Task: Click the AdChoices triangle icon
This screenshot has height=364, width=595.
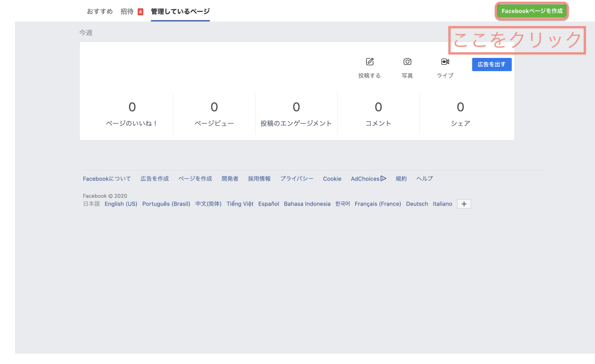Action: 383,179
